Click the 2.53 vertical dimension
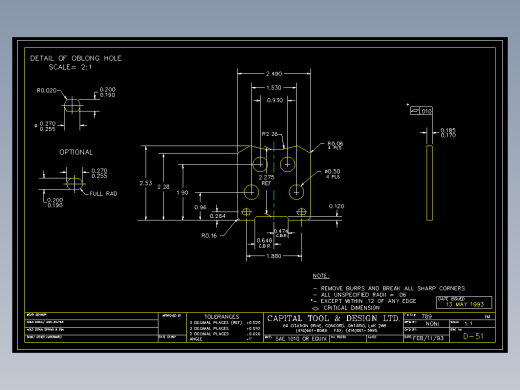The image size is (520, 390). 146,183
